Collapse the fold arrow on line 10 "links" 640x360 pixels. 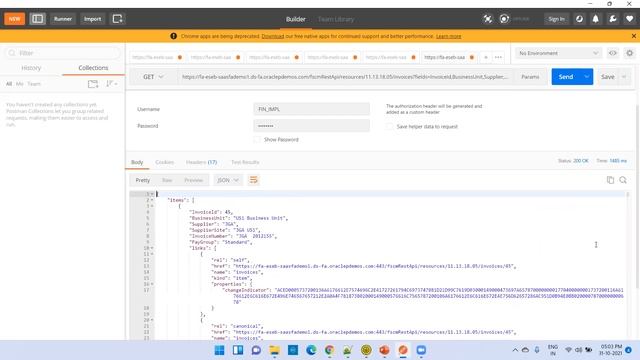click(152, 248)
